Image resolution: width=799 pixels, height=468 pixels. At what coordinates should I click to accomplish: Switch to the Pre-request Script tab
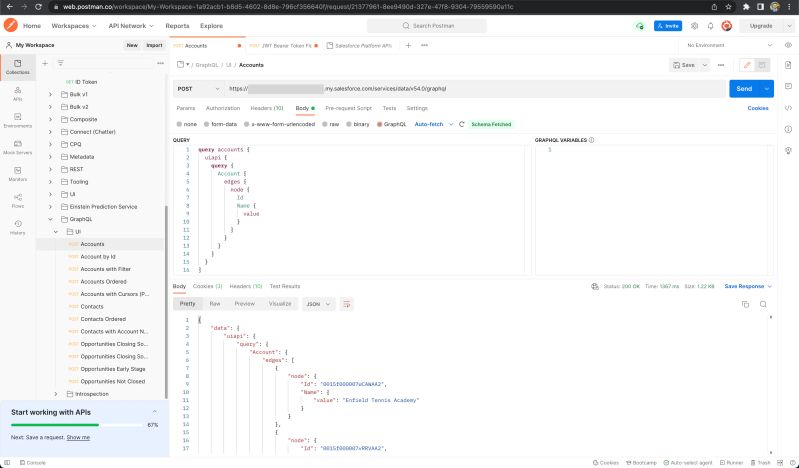[349, 108]
